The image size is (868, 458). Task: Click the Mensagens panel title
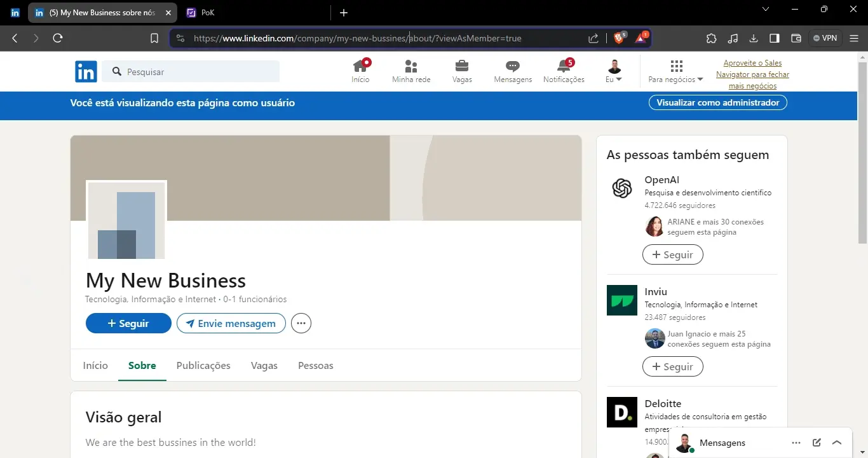[722, 443]
